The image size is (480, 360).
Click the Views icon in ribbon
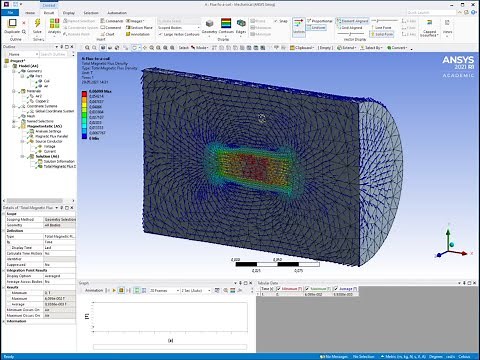[x=447, y=23]
